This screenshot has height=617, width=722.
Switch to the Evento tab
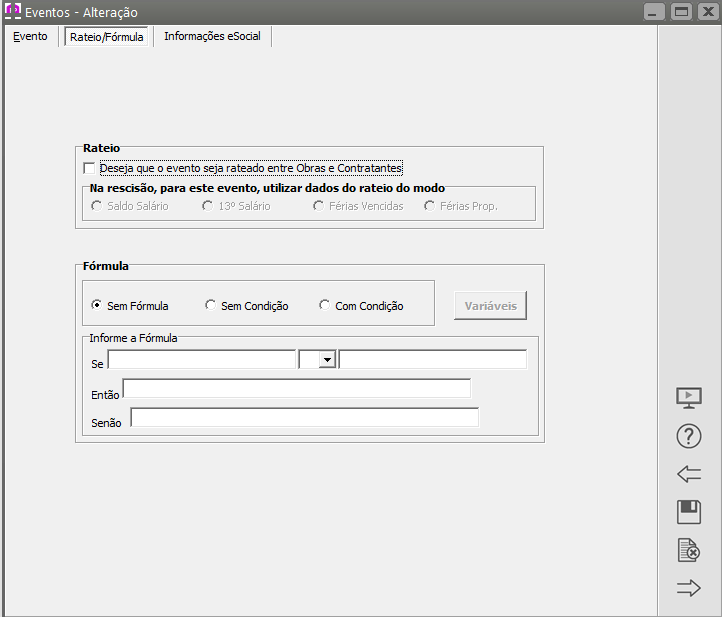30,36
